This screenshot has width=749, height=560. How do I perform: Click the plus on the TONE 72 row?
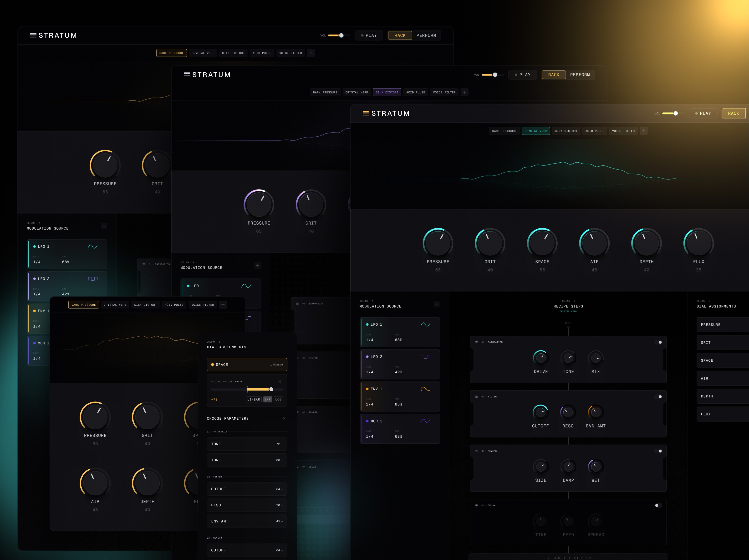click(x=282, y=444)
